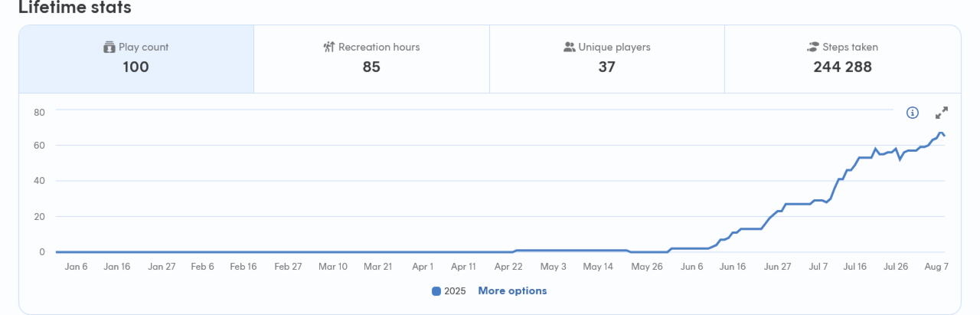Click the Lifetime stats heading
The width and height of the screenshot is (980, 315).
[75, 8]
